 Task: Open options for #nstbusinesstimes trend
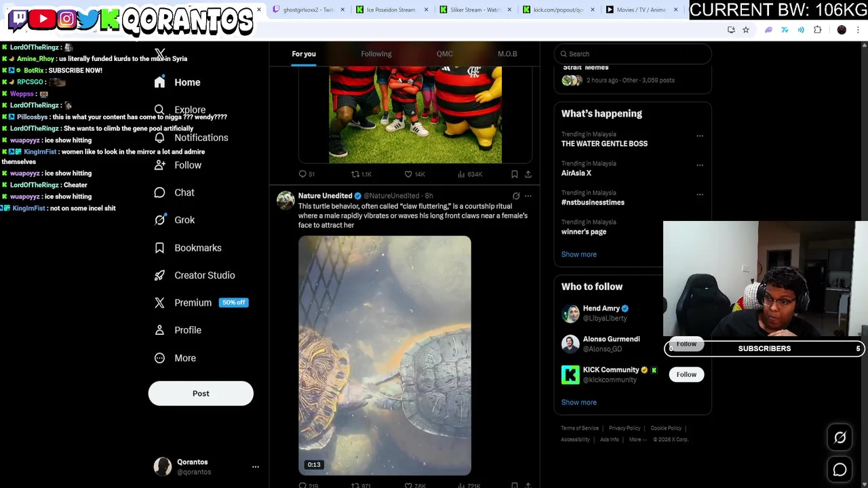click(x=700, y=194)
